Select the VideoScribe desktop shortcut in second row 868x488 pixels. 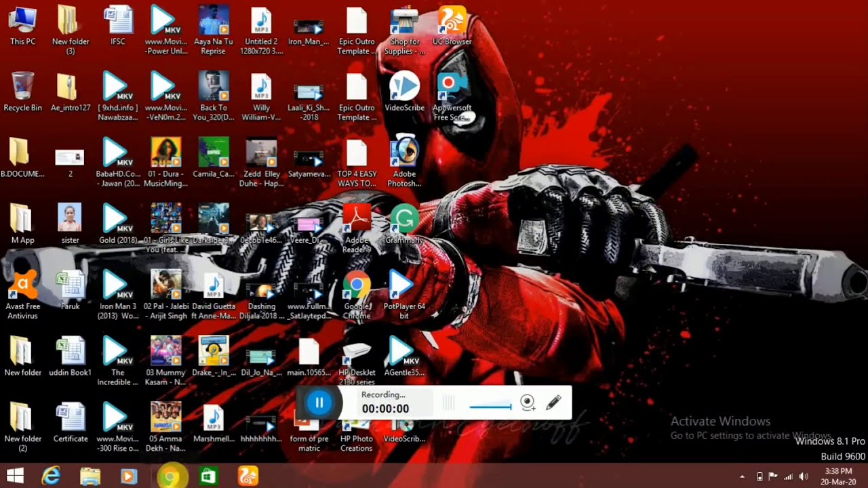(404, 91)
